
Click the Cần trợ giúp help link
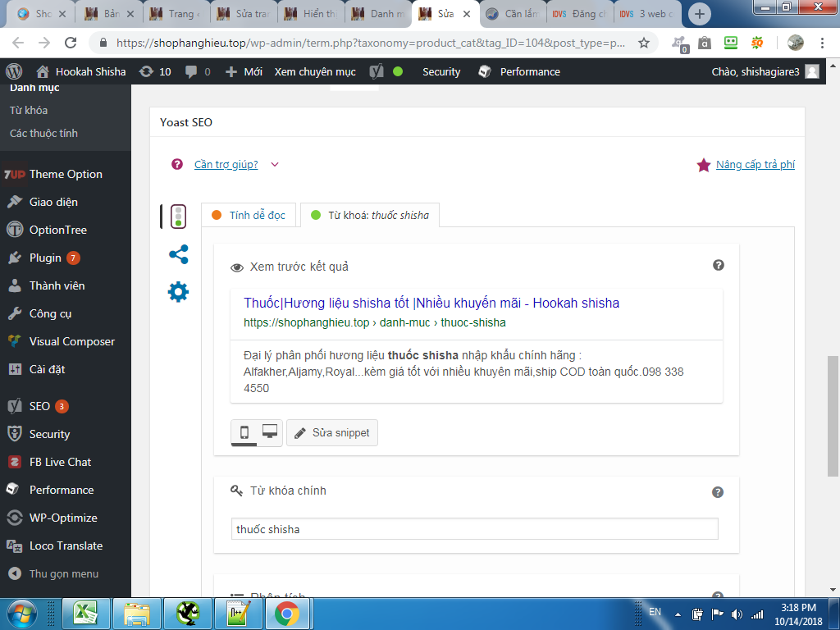(x=226, y=164)
